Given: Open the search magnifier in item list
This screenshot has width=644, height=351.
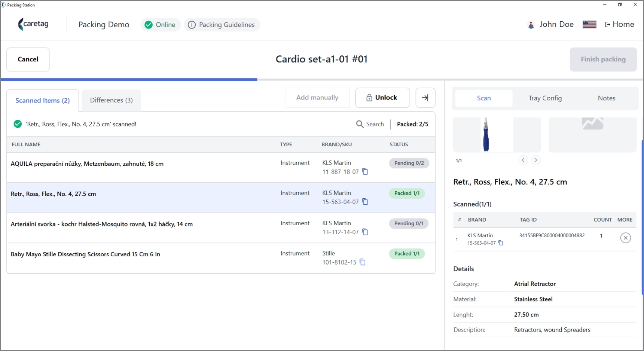Looking at the screenshot, I should tap(360, 124).
